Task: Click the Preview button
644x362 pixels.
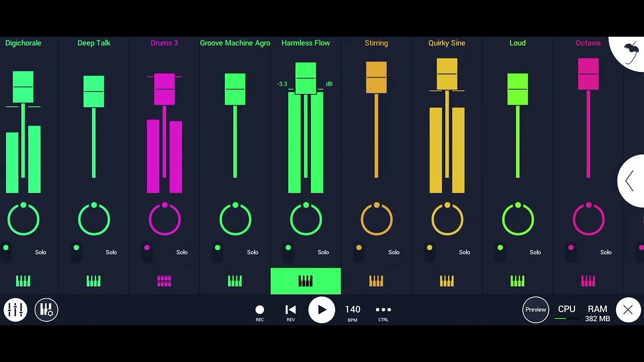Action: point(536,310)
